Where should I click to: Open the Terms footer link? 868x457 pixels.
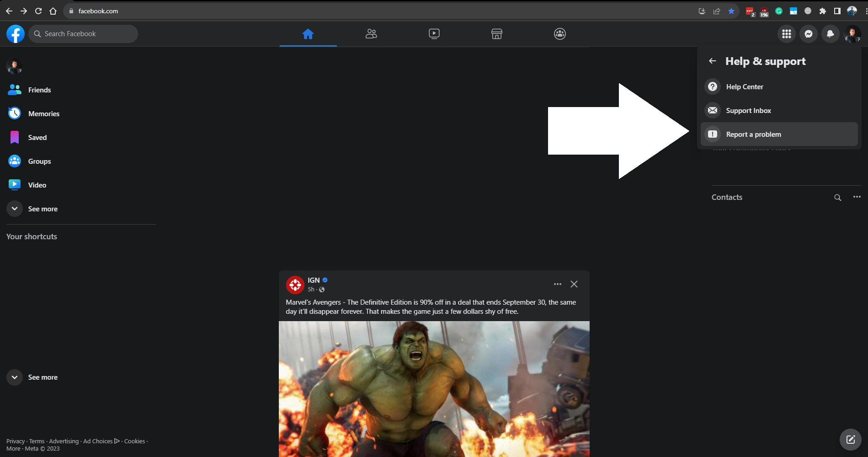pyautogui.click(x=37, y=441)
